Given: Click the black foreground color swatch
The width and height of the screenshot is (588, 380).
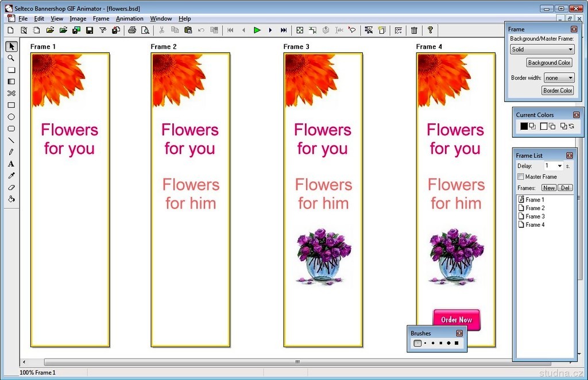Looking at the screenshot, I should click(524, 126).
